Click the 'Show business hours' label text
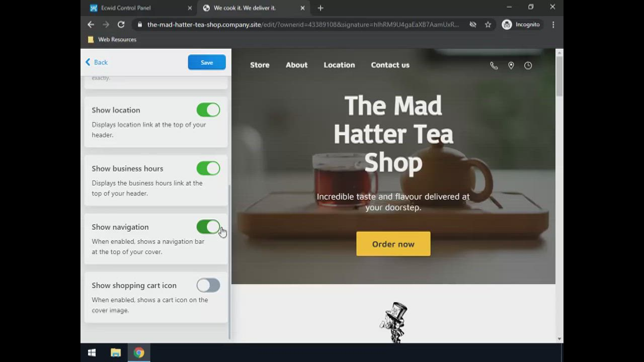 [x=127, y=168]
